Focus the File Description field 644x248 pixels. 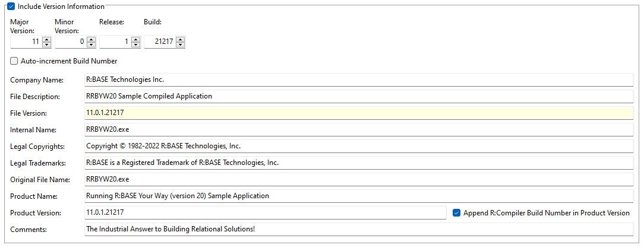[359, 96]
